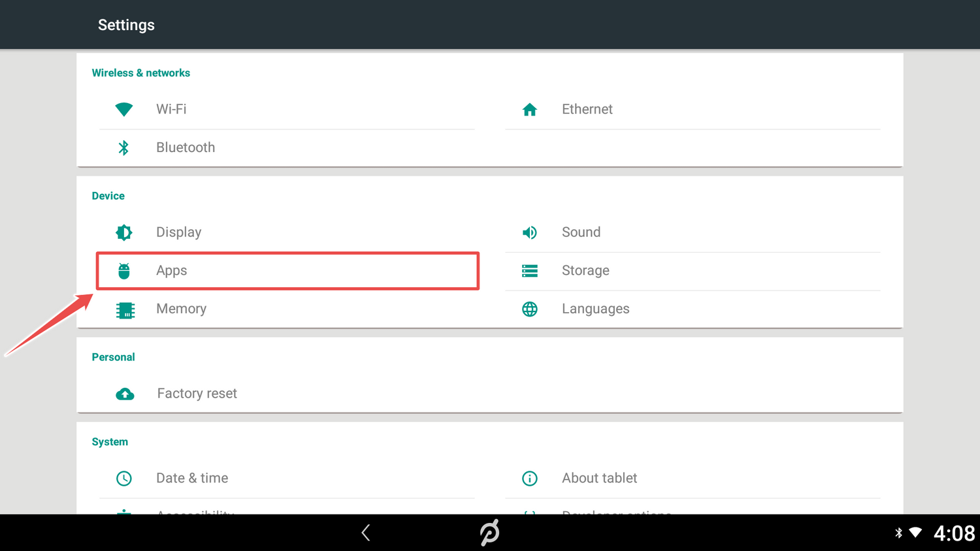Open the Apps settings entry
The image size is (980, 551).
172,271
